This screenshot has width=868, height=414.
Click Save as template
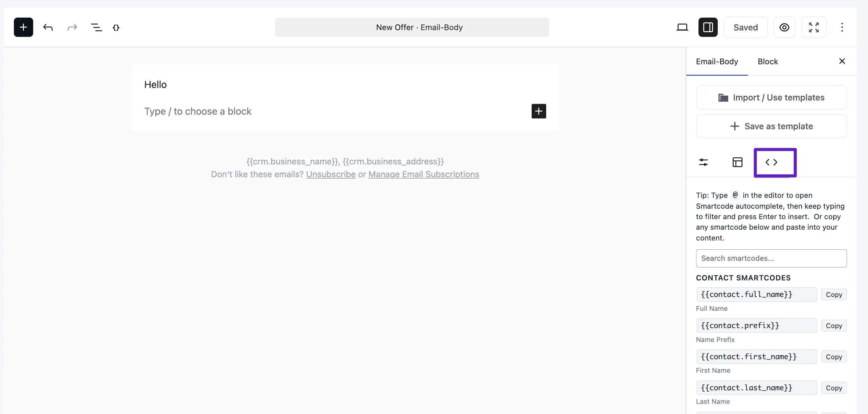tap(772, 126)
